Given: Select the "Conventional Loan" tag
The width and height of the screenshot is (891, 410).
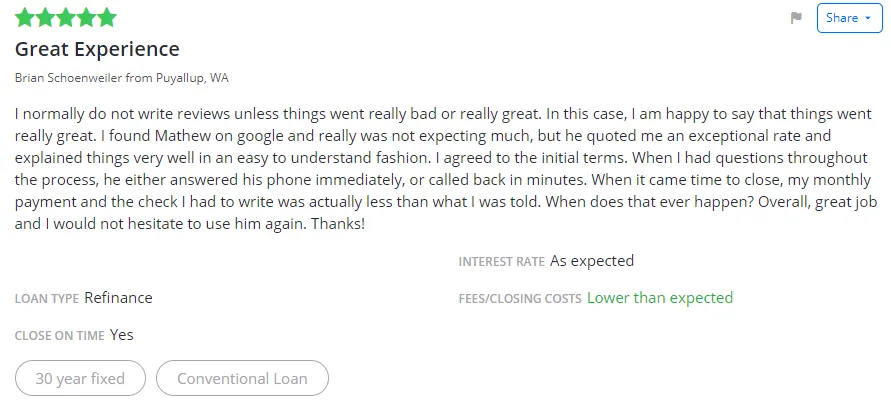Looking at the screenshot, I should coord(242,379).
